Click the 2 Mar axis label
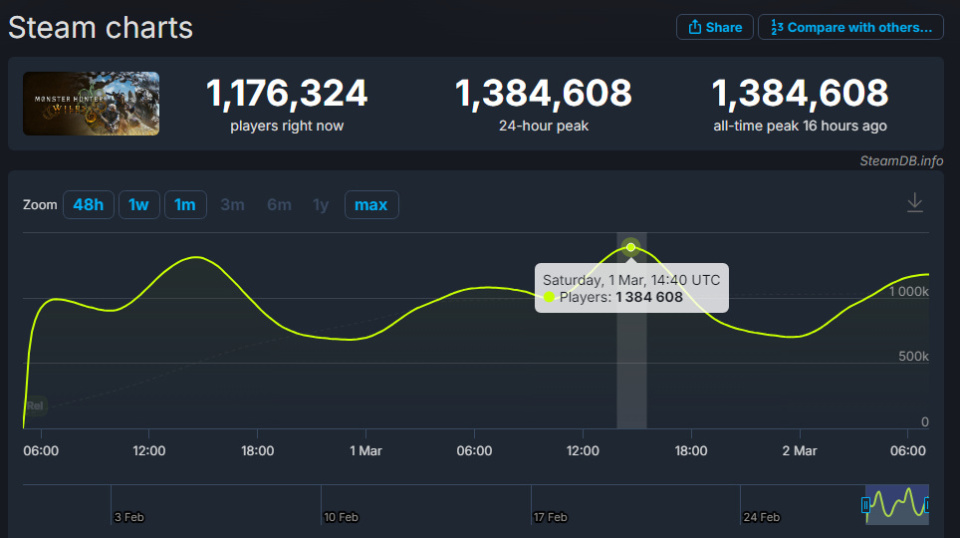 click(799, 451)
